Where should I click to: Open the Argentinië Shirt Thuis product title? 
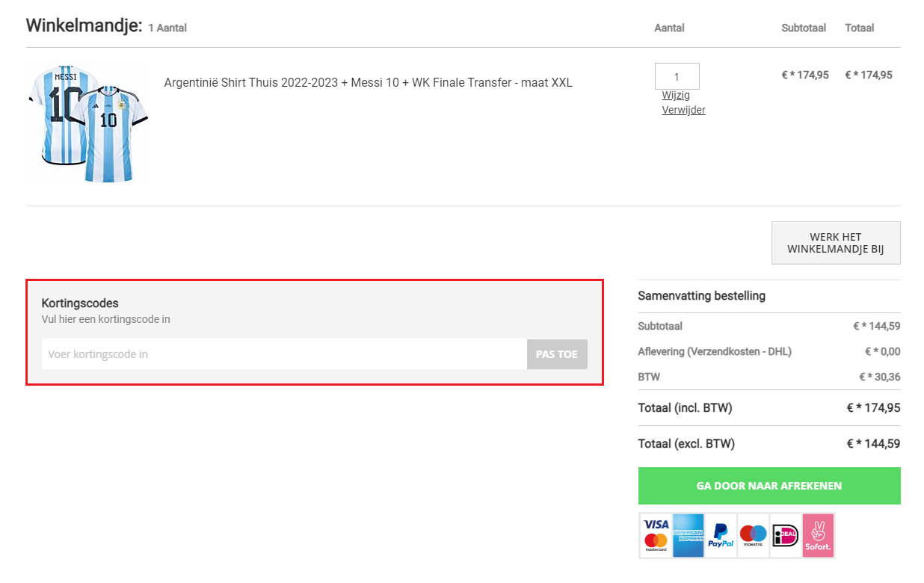click(x=368, y=83)
